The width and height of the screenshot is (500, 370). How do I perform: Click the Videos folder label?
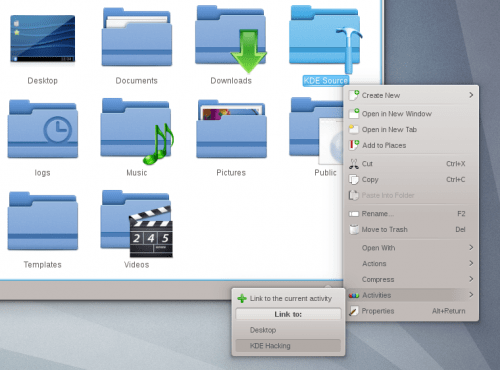click(137, 265)
